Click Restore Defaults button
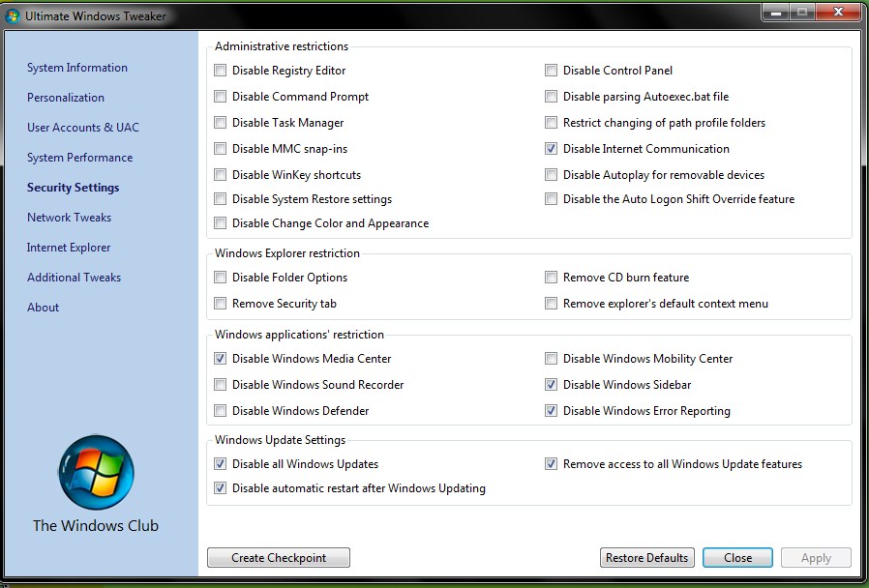 click(x=646, y=558)
